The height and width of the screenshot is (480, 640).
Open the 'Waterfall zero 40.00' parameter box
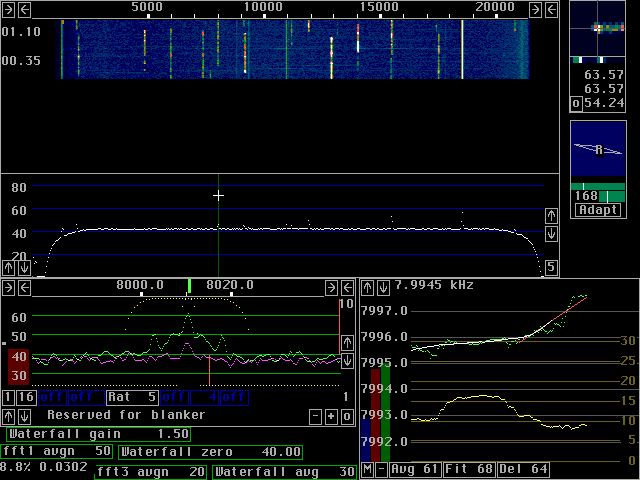pyautogui.click(x=211, y=452)
